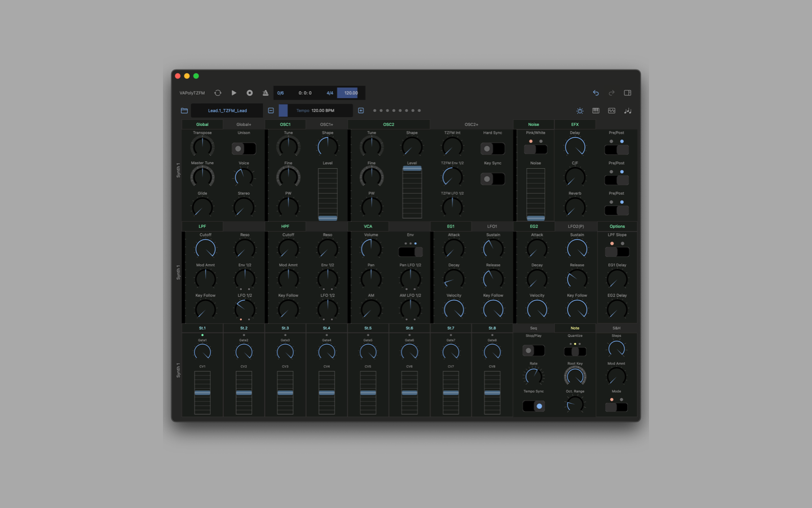The width and height of the screenshot is (812, 508).
Task: Toggle the Hard Sync switch
Action: [493, 148]
